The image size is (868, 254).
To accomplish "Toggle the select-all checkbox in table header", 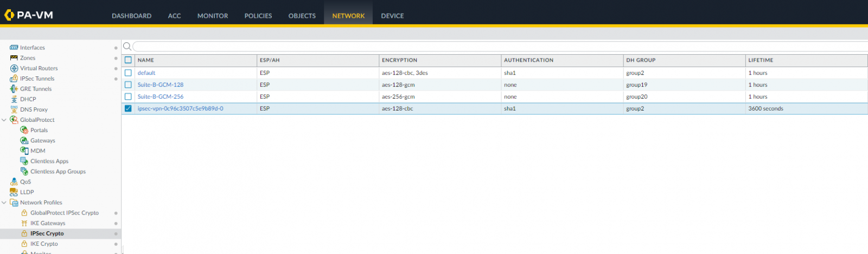I will (128, 60).
